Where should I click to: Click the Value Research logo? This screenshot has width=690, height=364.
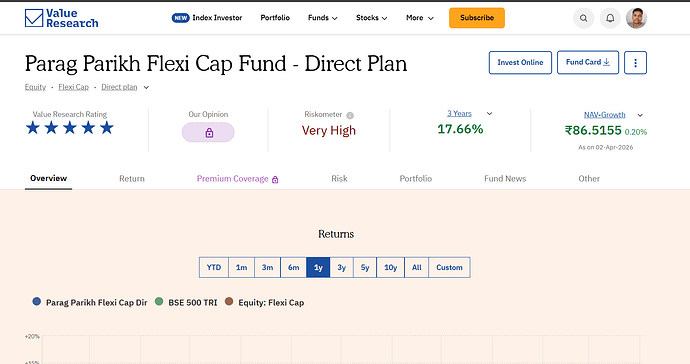(62, 18)
